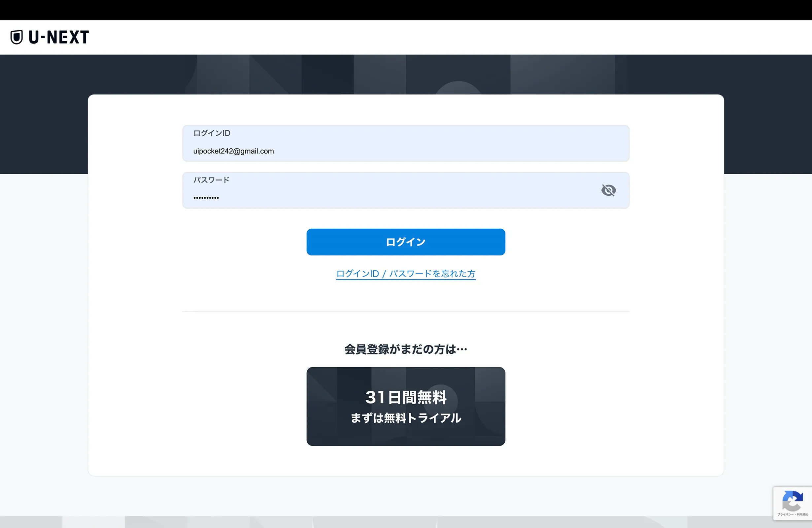Click the reCAPTCHA badge icon
Viewport: 812px width, 528px height.
tap(793, 501)
